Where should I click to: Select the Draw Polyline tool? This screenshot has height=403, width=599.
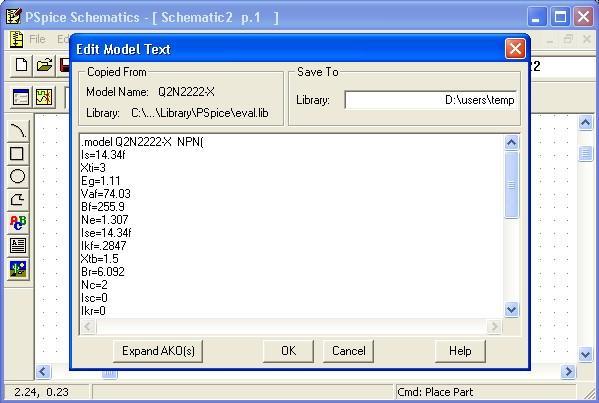[x=17, y=200]
